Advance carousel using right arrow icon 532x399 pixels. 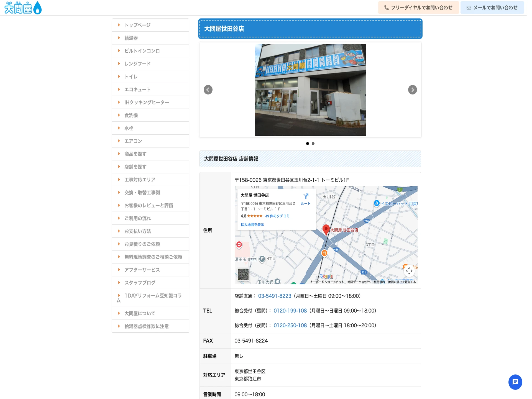click(412, 89)
